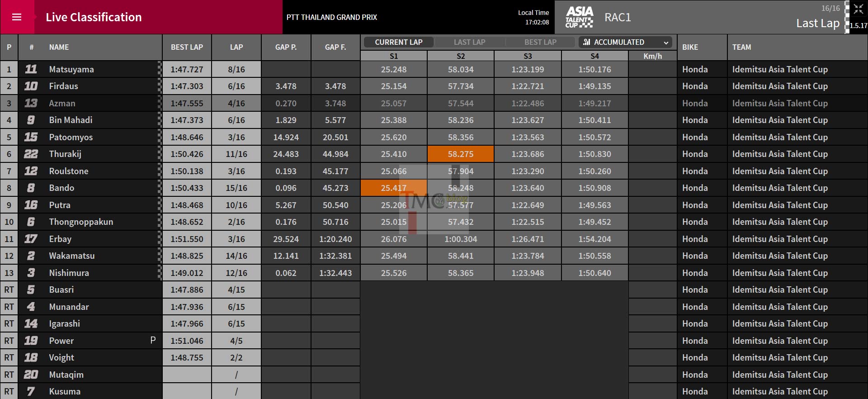Click the Asia Talent Cup logo

click(x=579, y=17)
